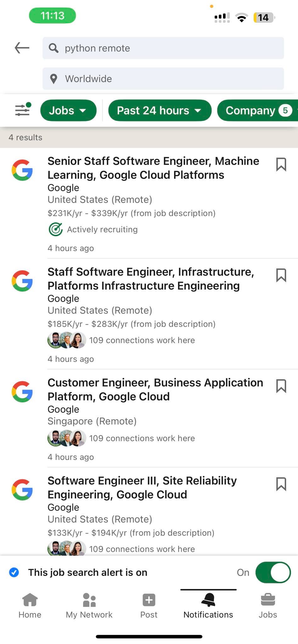Viewport: 298px width, 644px height.
Task: Open the all filters slider icon
Action: [23, 110]
